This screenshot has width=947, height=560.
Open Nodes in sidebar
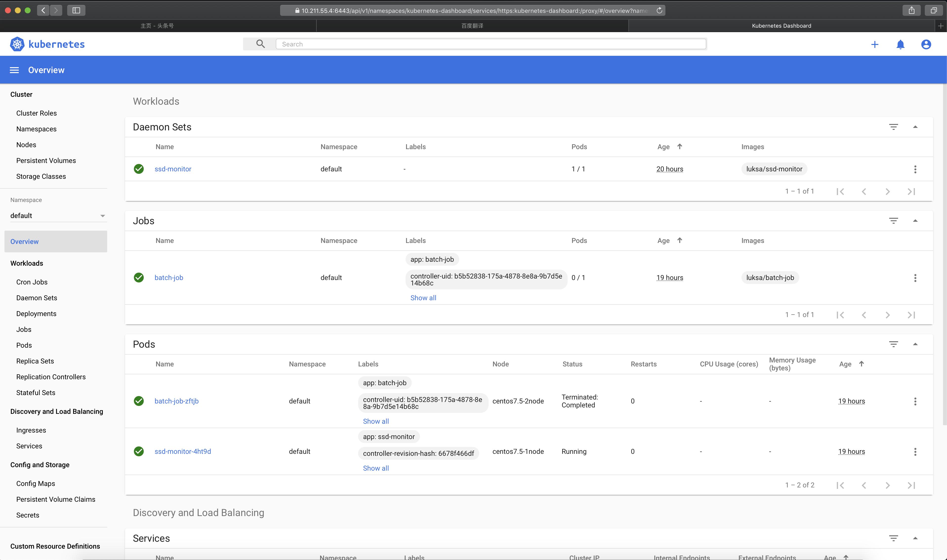[x=26, y=145]
